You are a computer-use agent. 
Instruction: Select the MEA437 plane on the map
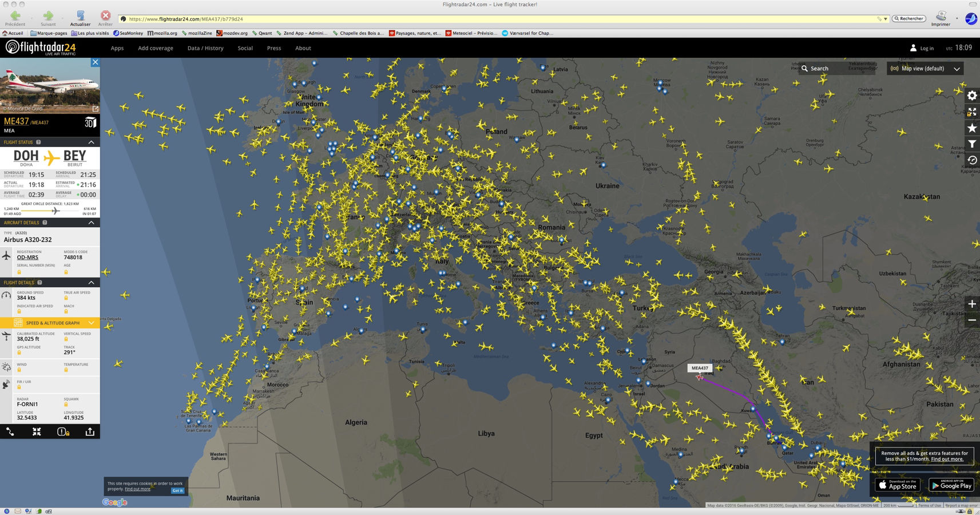point(699,377)
